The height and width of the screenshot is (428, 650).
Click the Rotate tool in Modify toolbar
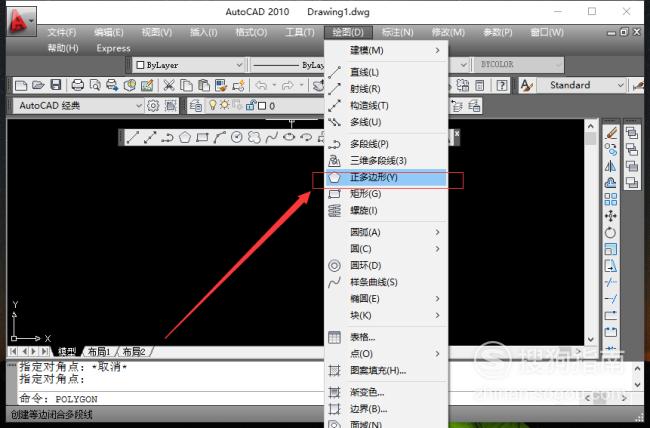pos(611,233)
